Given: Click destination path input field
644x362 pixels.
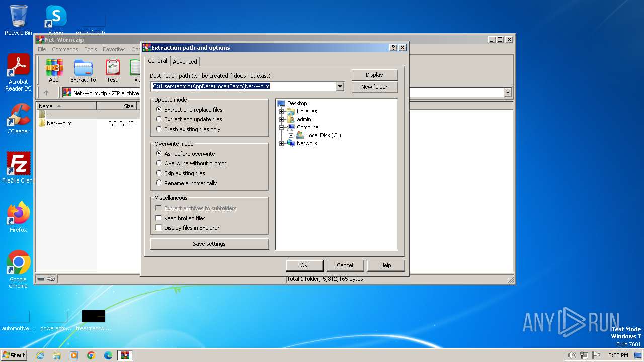Looking at the screenshot, I should 244,86.
